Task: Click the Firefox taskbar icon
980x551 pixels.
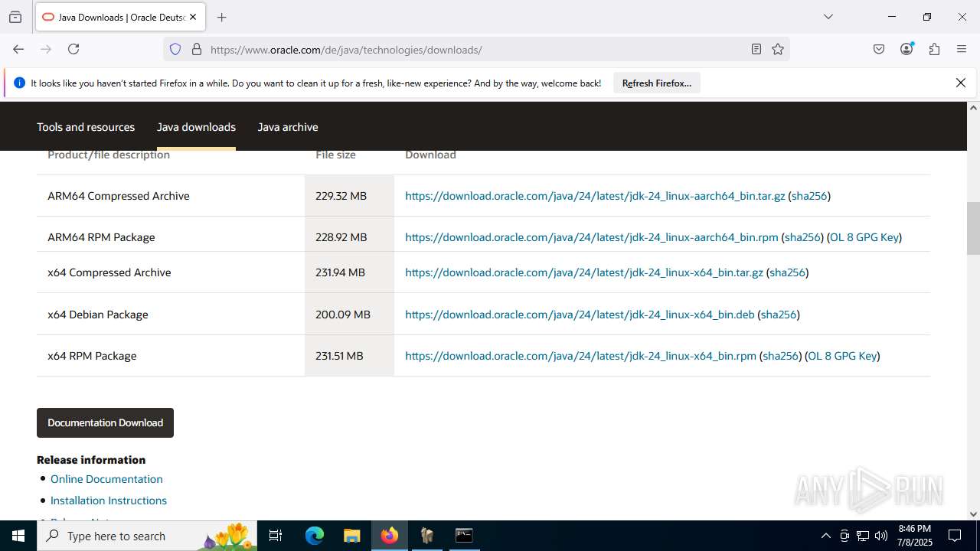Action: (x=390, y=536)
